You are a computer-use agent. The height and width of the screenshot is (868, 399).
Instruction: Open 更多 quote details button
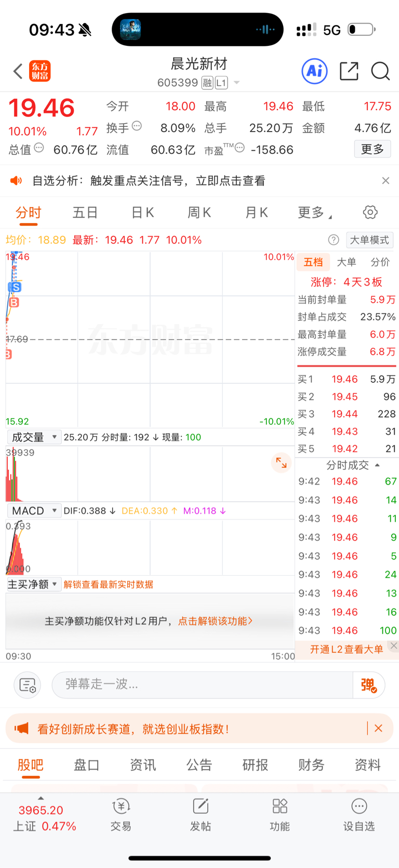point(373,149)
